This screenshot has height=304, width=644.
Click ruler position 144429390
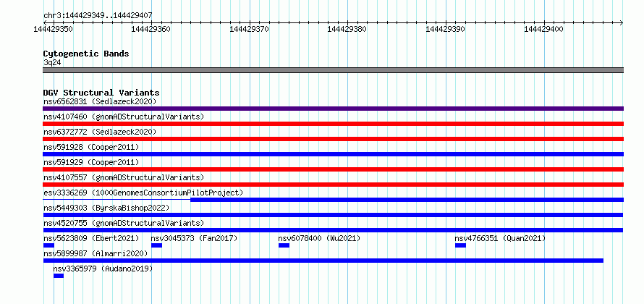pyautogui.click(x=446, y=29)
